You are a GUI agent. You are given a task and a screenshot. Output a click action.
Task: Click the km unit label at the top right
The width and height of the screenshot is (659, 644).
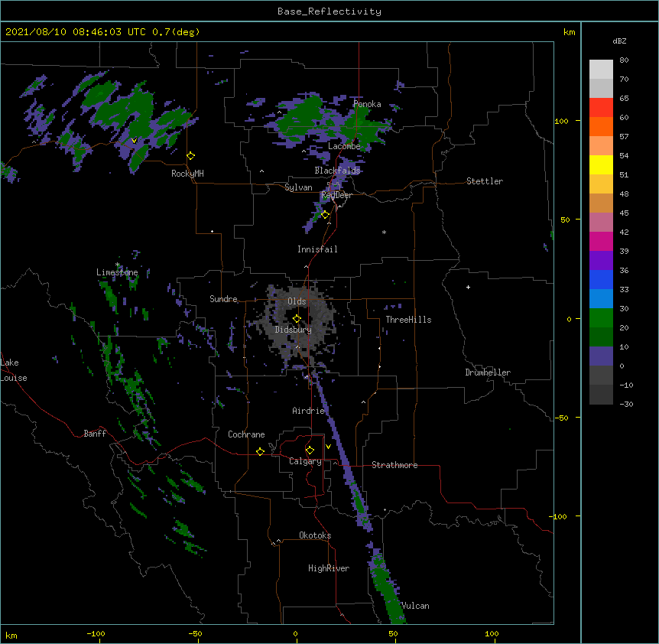[570, 32]
